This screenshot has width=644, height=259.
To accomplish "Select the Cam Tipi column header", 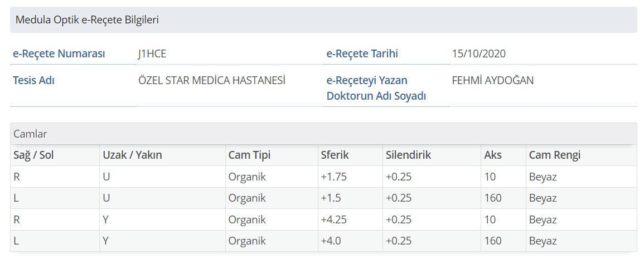I will 249,155.
